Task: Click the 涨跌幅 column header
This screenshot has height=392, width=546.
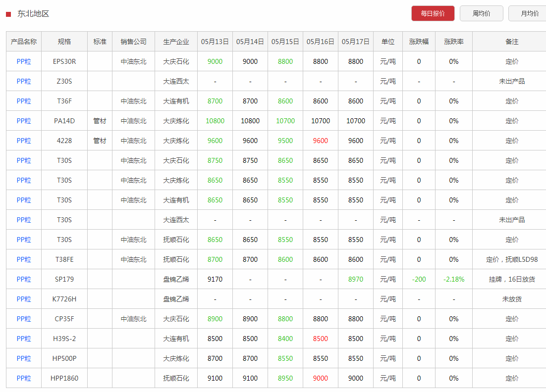Action: click(x=419, y=42)
